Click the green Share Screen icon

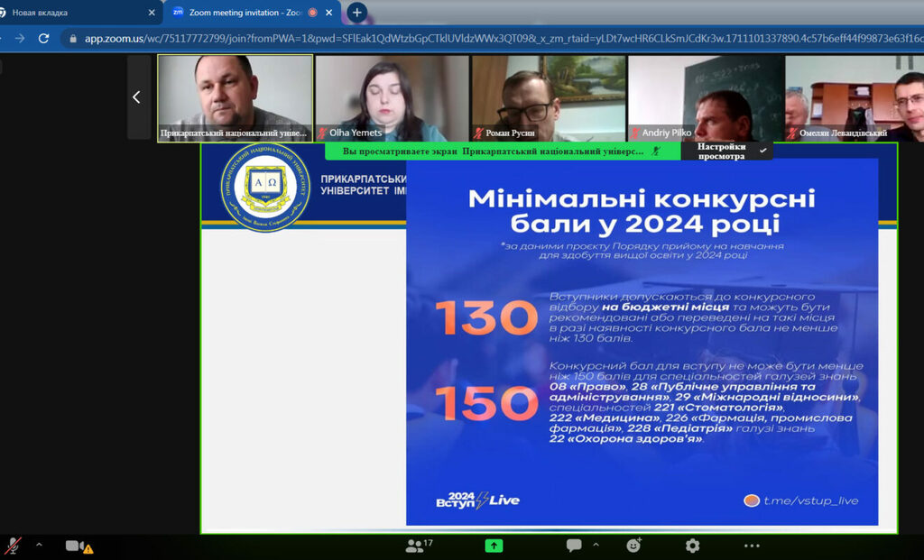tap(494, 546)
